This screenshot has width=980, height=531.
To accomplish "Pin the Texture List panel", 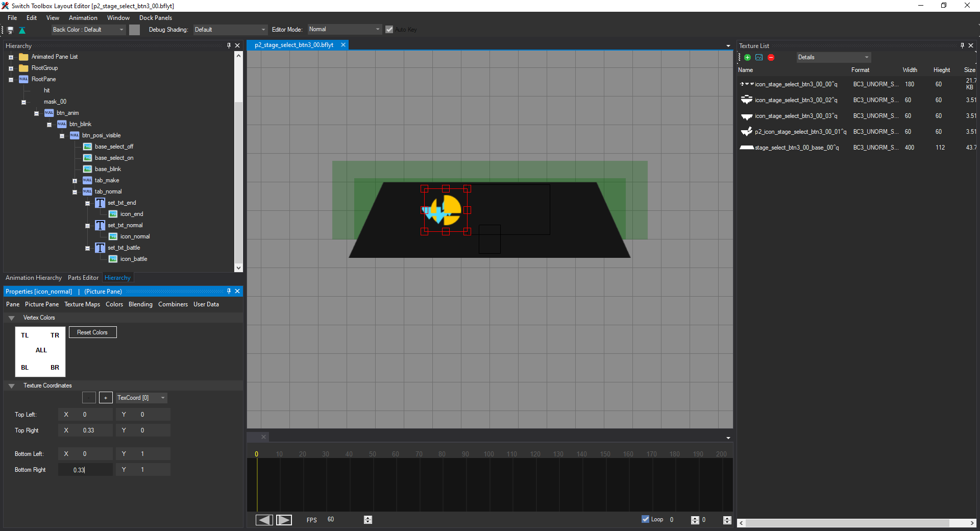I will pyautogui.click(x=962, y=45).
